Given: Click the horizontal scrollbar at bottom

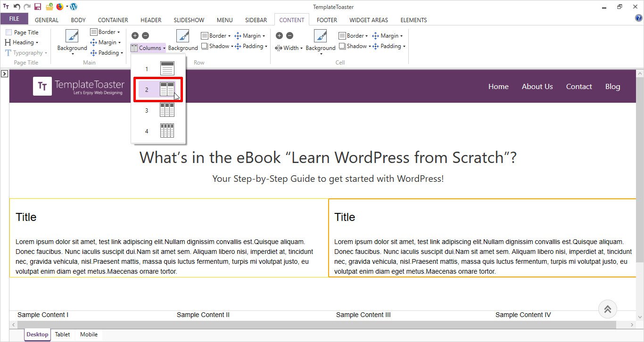Looking at the screenshot, I should tap(316, 325).
